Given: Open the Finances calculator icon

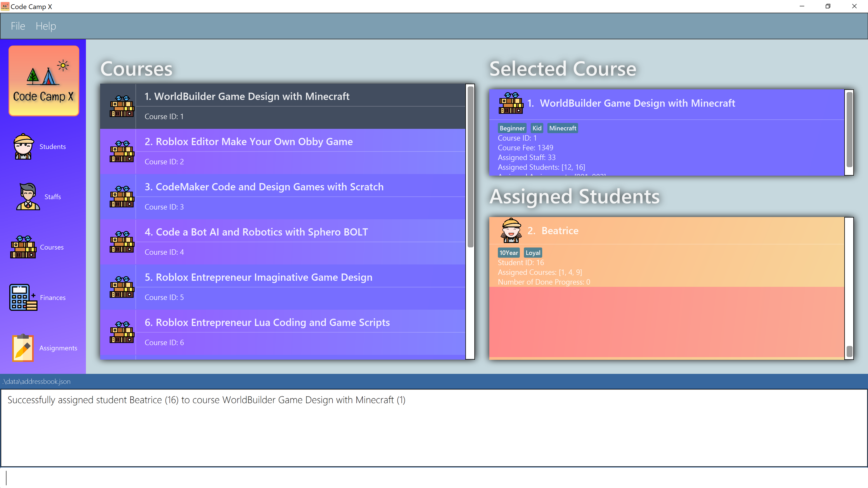Looking at the screenshot, I should (23, 297).
